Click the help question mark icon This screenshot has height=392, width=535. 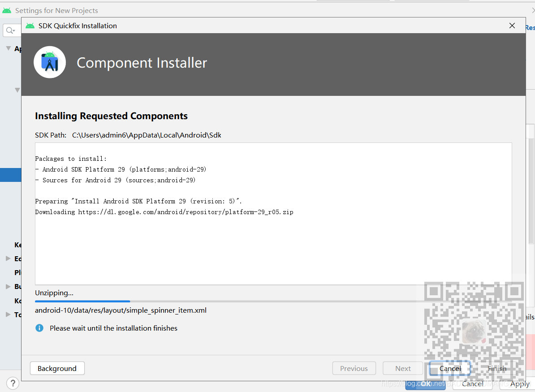pyautogui.click(x=13, y=383)
